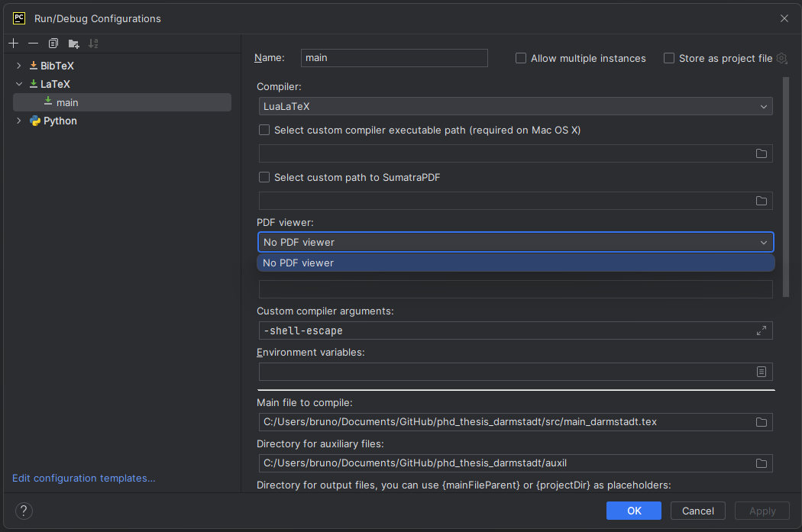Sort configurations alphabetically
Image resolution: width=802 pixels, height=532 pixels.
(x=93, y=44)
